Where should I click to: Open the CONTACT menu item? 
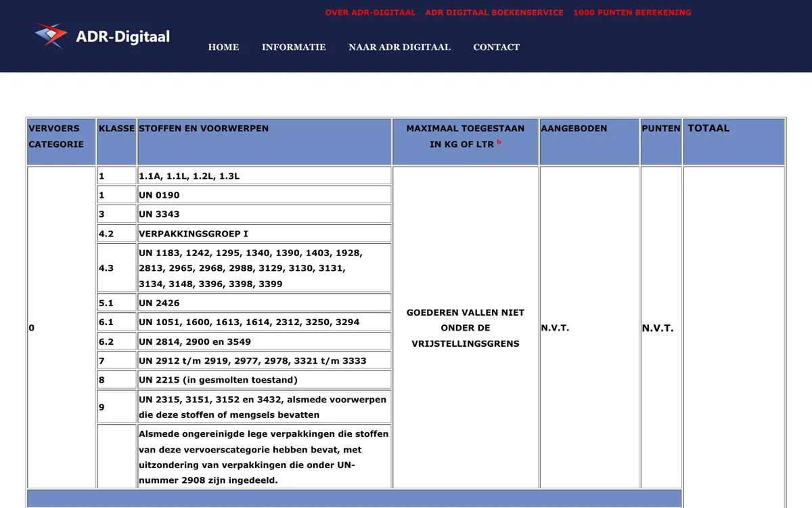pos(496,47)
